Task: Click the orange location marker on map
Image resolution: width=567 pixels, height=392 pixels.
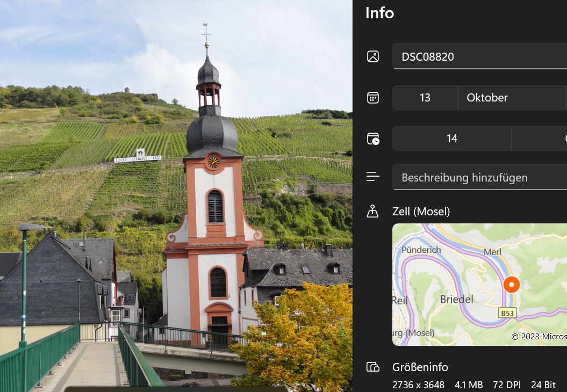Action: pos(511,285)
